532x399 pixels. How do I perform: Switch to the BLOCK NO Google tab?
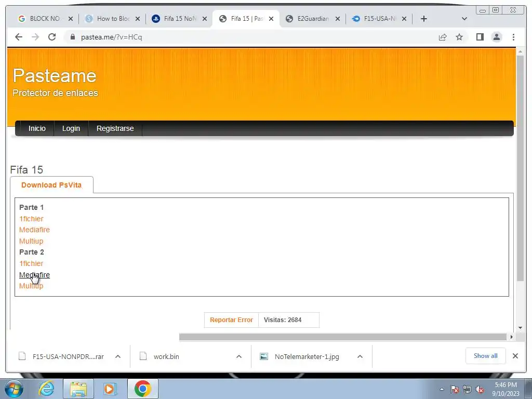[40, 19]
